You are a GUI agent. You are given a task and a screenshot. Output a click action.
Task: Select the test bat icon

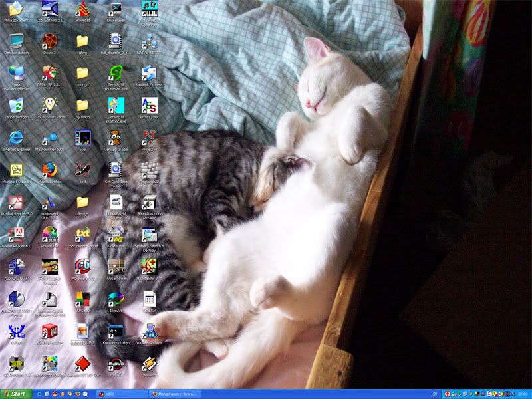click(x=82, y=170)
